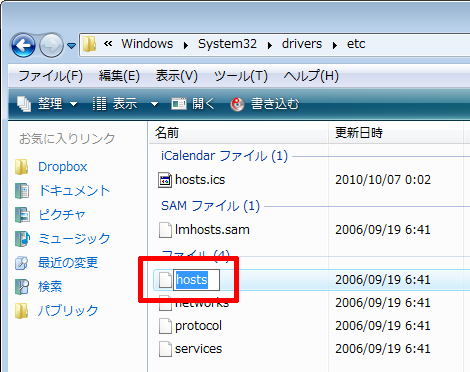Collapse the SAM ファイル (1) group
Screen dimensions: 470x372
(210, 206)
